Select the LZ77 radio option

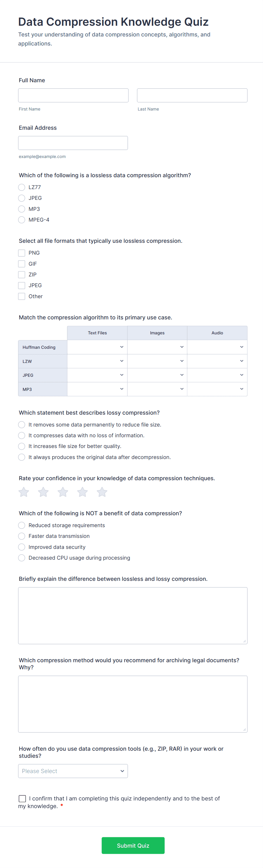pyautogui.click(x=21, y=187)
